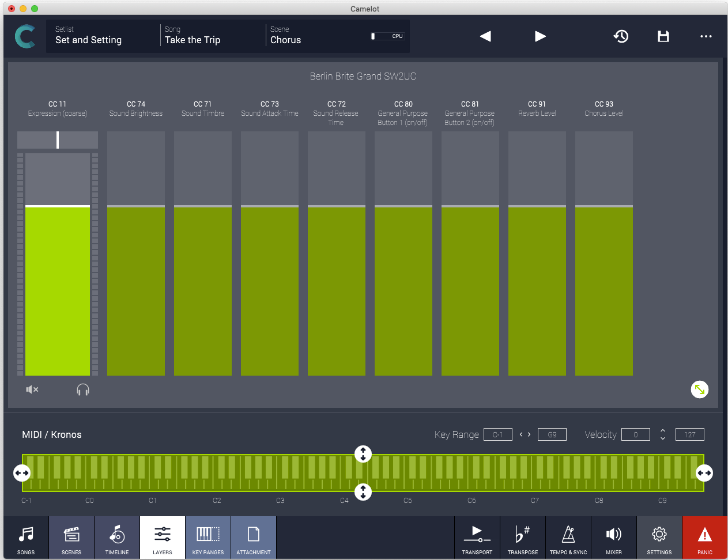Image resolution: width=728 pixels, height=560 pixels.
Task: Click the Camelot logo icon
Action: click(x=25, y=36)
